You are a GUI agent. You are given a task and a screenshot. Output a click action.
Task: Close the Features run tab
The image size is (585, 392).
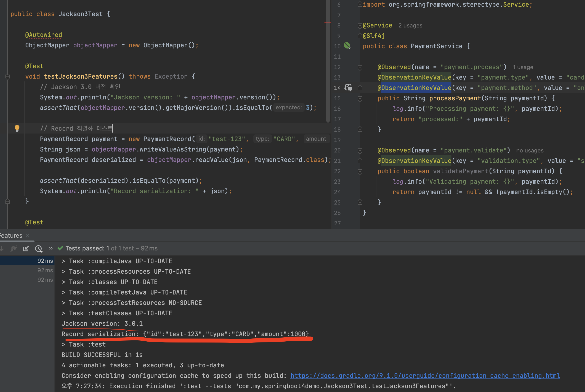pos(27,236)
